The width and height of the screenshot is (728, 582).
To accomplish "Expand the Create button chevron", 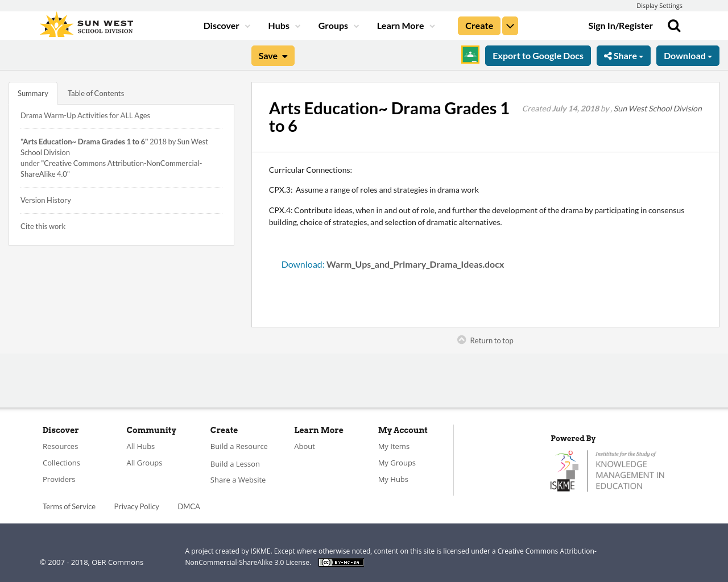I will [x=510, y=25].
